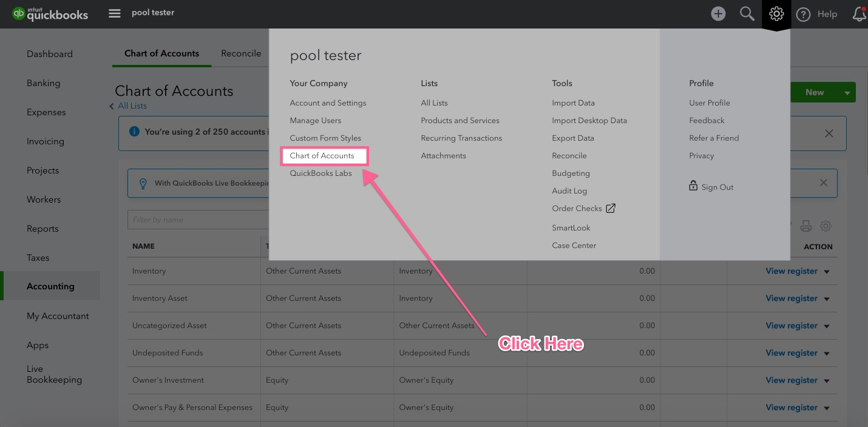Open SmartLook tool
Viewport: 868px width, 427px height.
pyautogui.click(x=571, y=228)
